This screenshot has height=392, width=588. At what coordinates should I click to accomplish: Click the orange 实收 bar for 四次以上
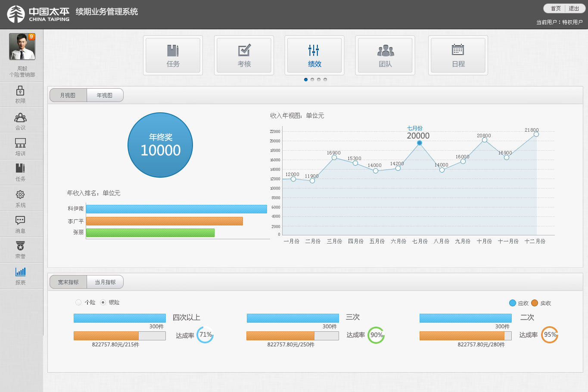tap(106, 336)
